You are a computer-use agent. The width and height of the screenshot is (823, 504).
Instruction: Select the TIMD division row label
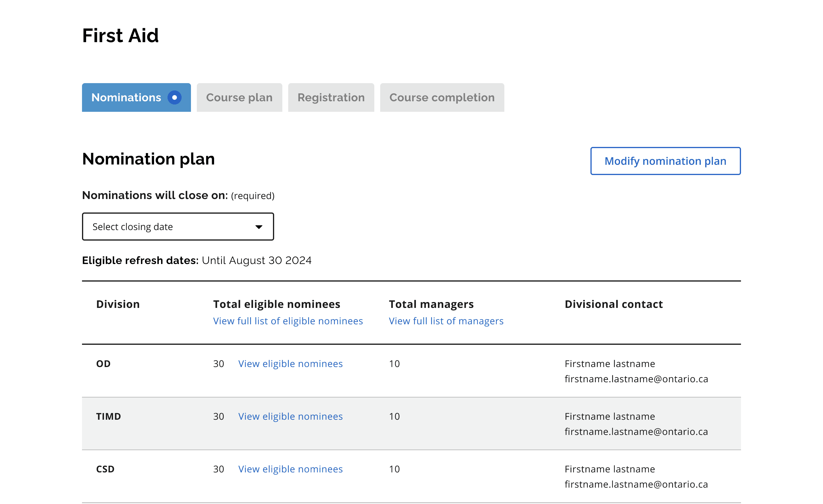[108, 416]
